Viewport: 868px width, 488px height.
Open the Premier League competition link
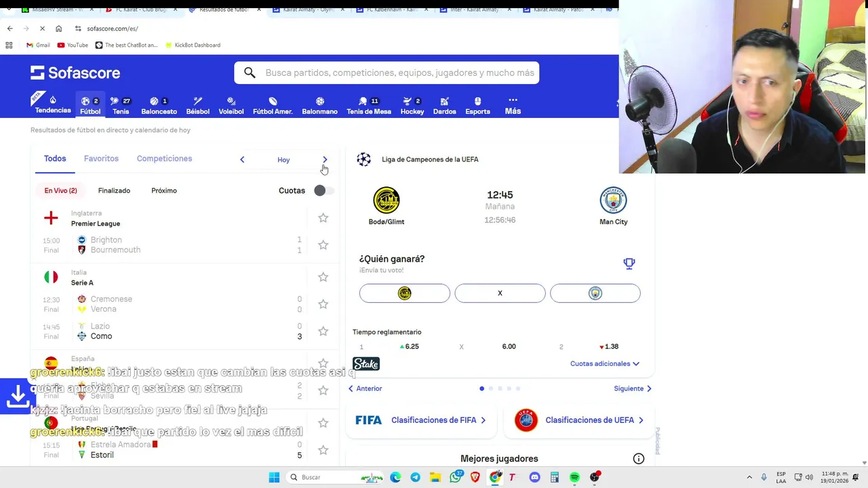pos(96,224)
